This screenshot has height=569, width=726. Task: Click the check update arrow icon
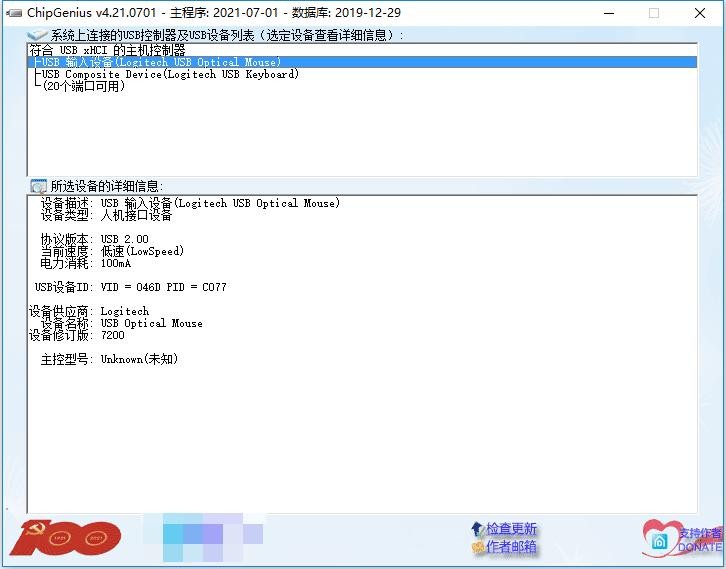477,529
